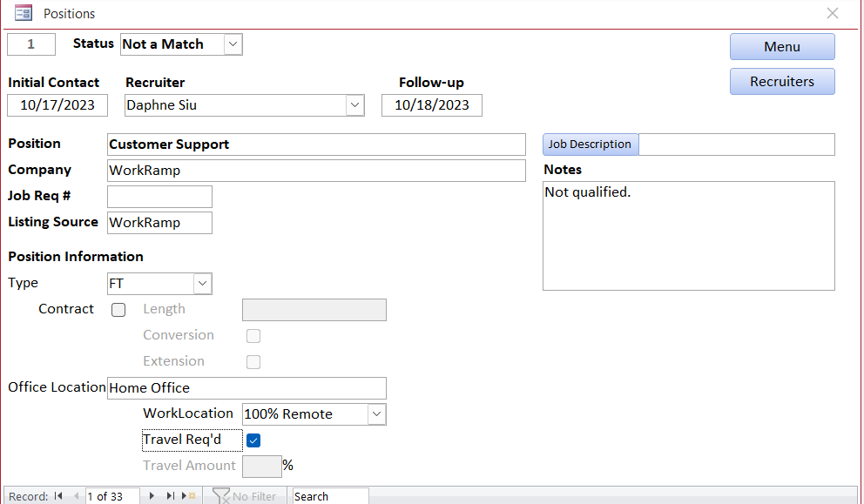This screenshot has width=864, height=504.
Task: Toggle the Extension checkbox
Action: click(253, 361)
